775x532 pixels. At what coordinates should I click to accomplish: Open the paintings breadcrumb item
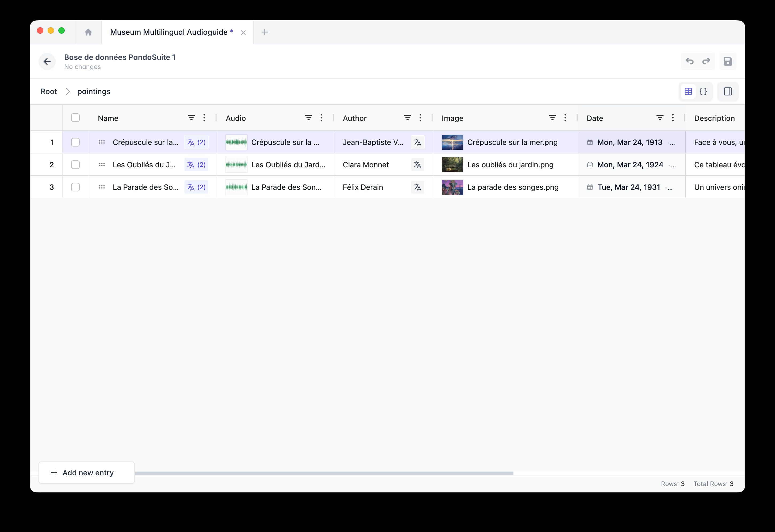(94, 91)
